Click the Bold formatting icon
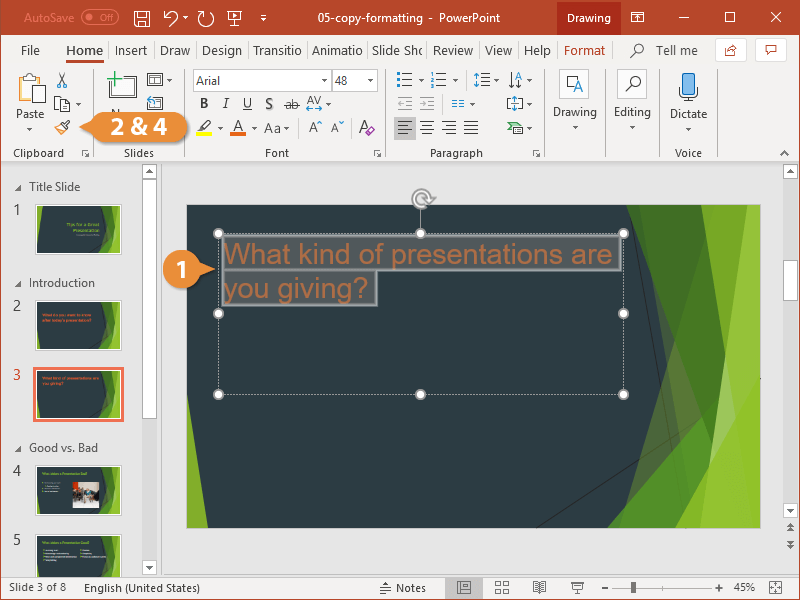Image resolution: width=800 pixels, height=600 pixels. [203, 103]
